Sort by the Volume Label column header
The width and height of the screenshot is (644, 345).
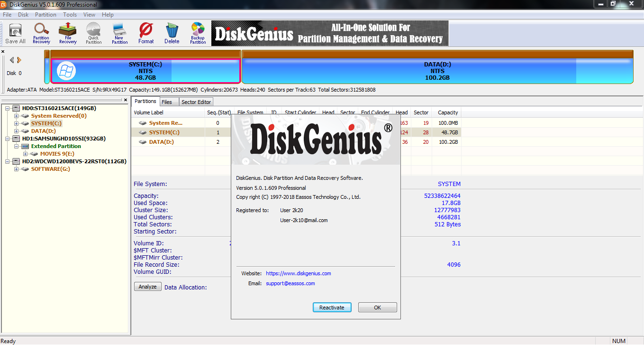click(168, 112)
